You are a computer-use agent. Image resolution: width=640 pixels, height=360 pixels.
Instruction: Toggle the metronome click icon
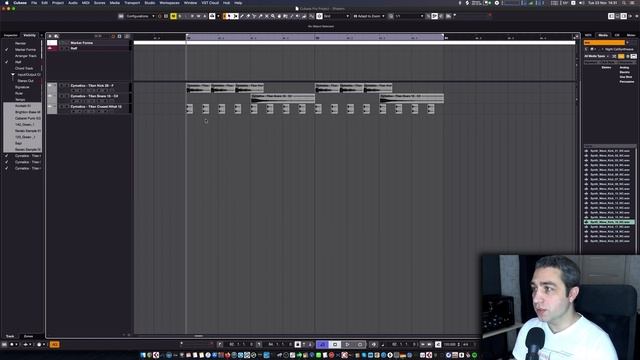click(438, 344)
